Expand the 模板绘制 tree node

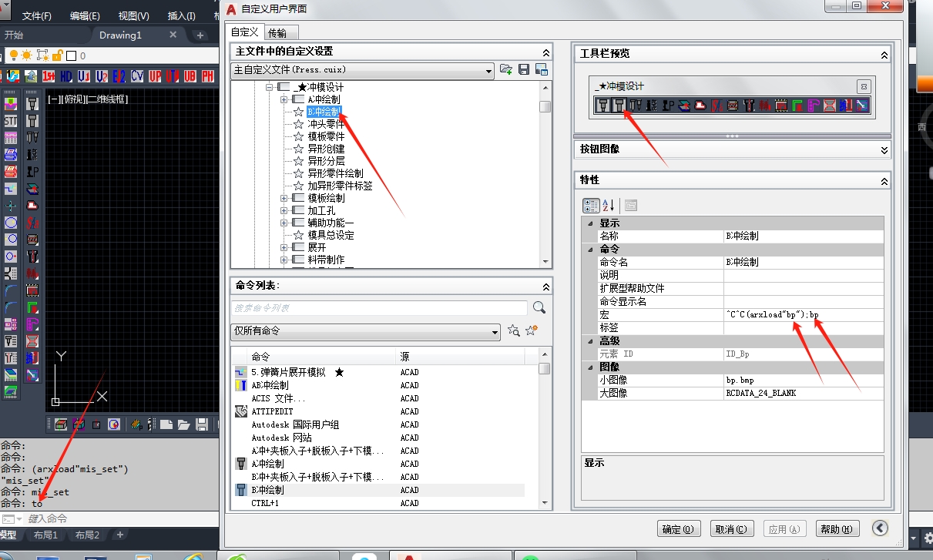click(284, 198)
